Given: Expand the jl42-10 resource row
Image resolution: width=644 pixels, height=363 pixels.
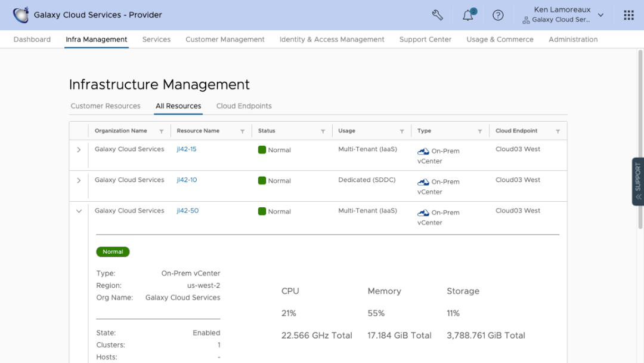Looking at the screenshot, I should (79, 180).
